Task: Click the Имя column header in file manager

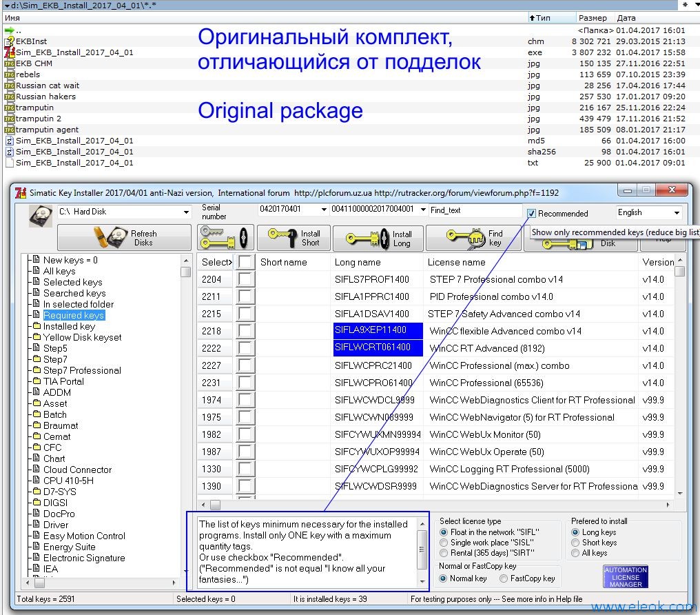Action: (12, 18)
